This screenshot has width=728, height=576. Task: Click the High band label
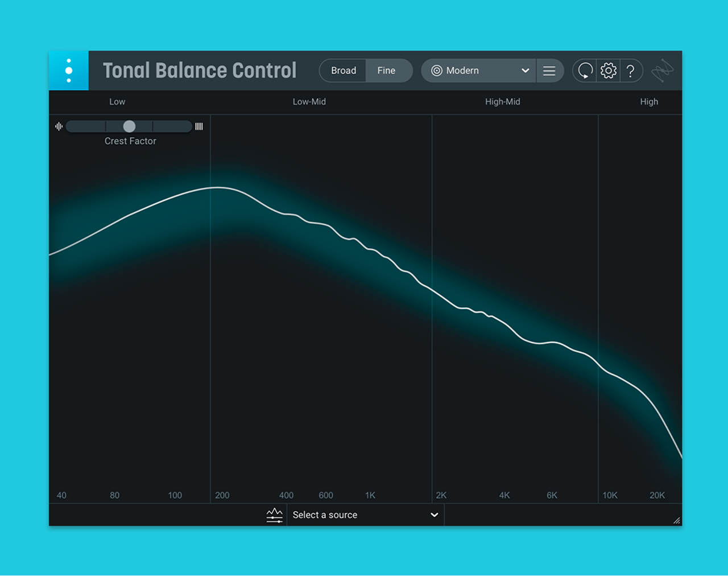(x=649, y=102)
